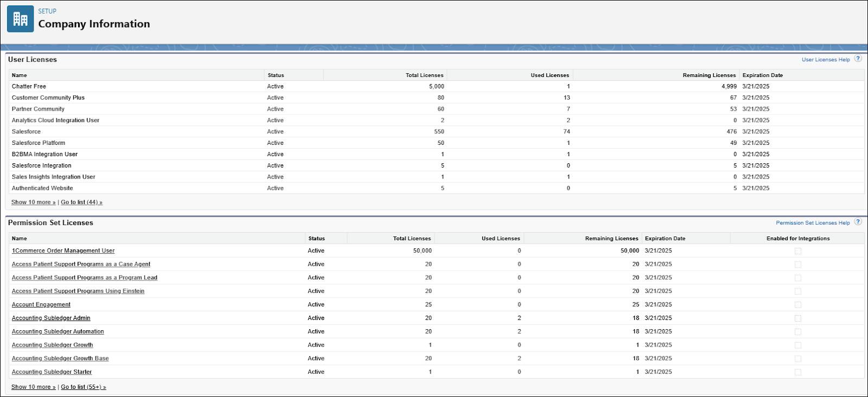Open the User Licenses help question-mark icon
This screenshot has width=868, height=397.
(858, 59)
